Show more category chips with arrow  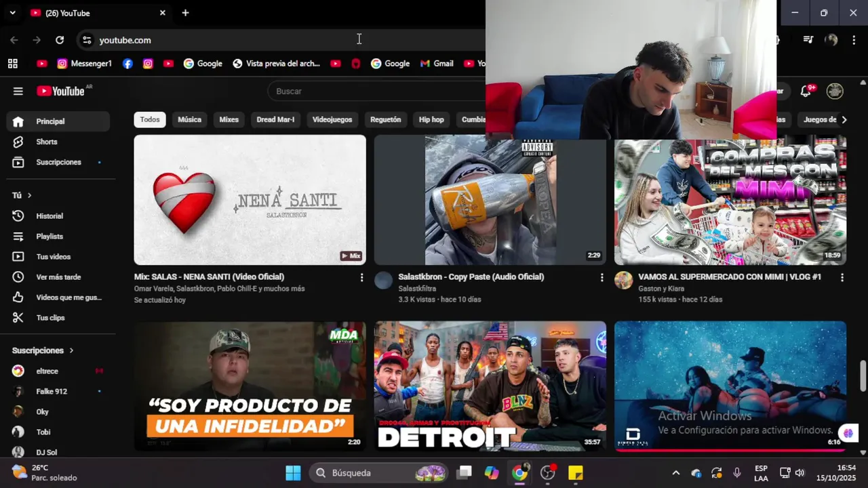click(844, 119)
